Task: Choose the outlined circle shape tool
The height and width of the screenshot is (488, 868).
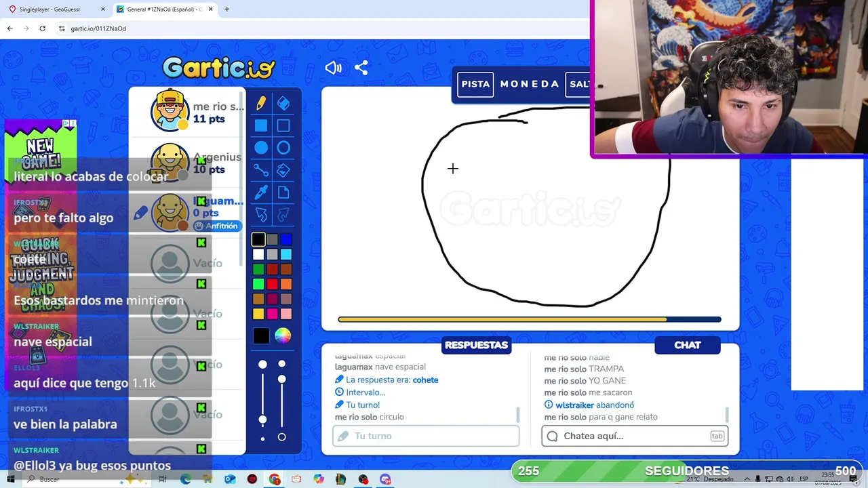Action: coord(283,148)
